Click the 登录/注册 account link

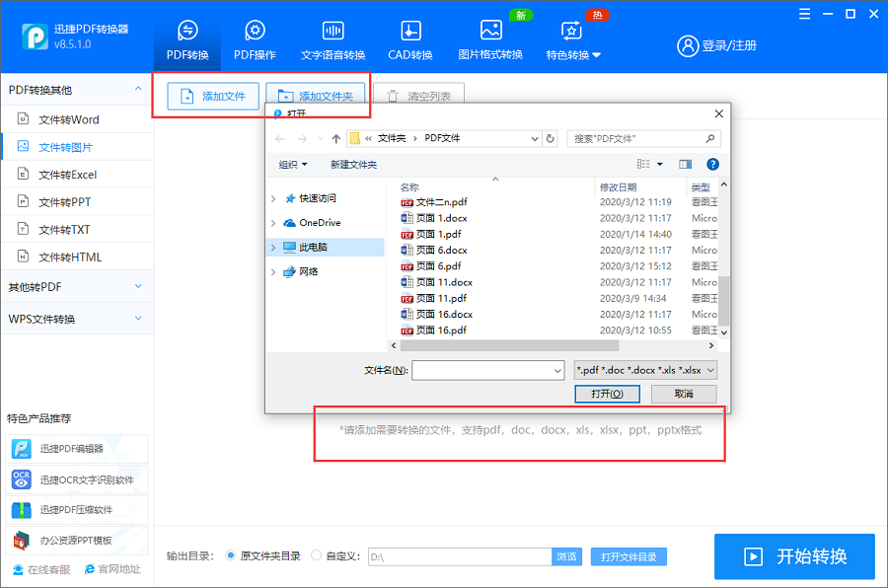pyautogui.click(x=717, y=46)
